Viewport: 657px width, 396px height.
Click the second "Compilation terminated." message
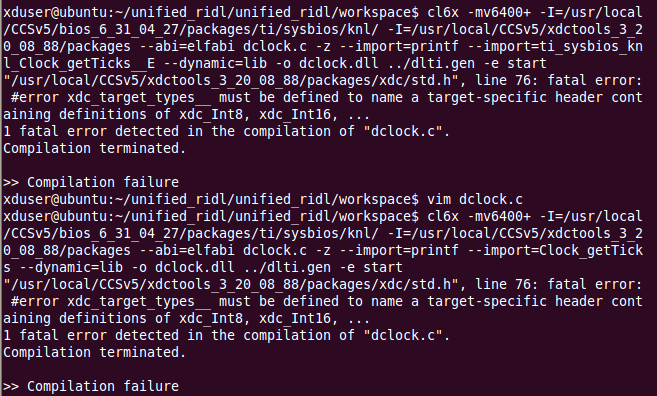tap(94, 352)
